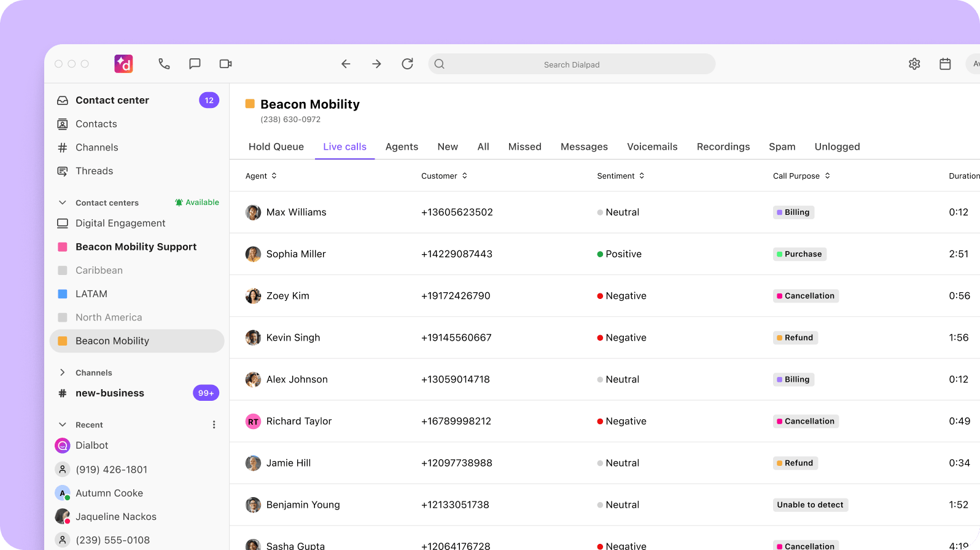Switch to the Hold Queue tab

pos(276,147)
